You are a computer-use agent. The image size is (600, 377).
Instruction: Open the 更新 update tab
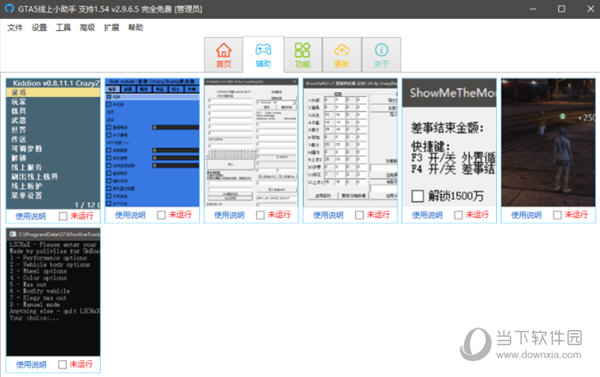(x=342, y=55)
